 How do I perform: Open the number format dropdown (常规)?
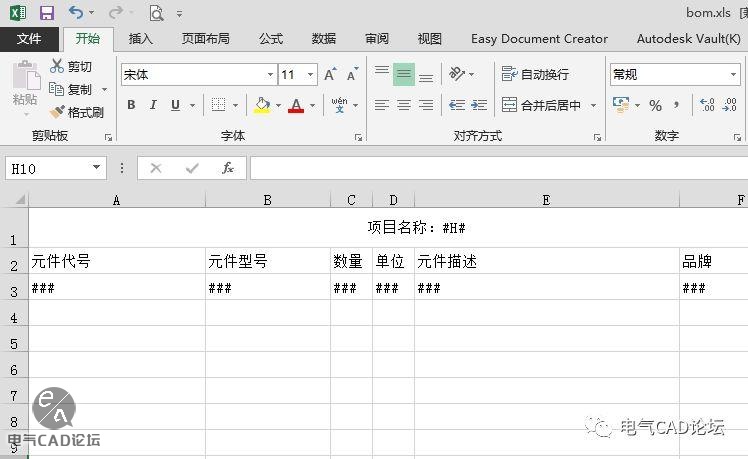coord(733,75)
